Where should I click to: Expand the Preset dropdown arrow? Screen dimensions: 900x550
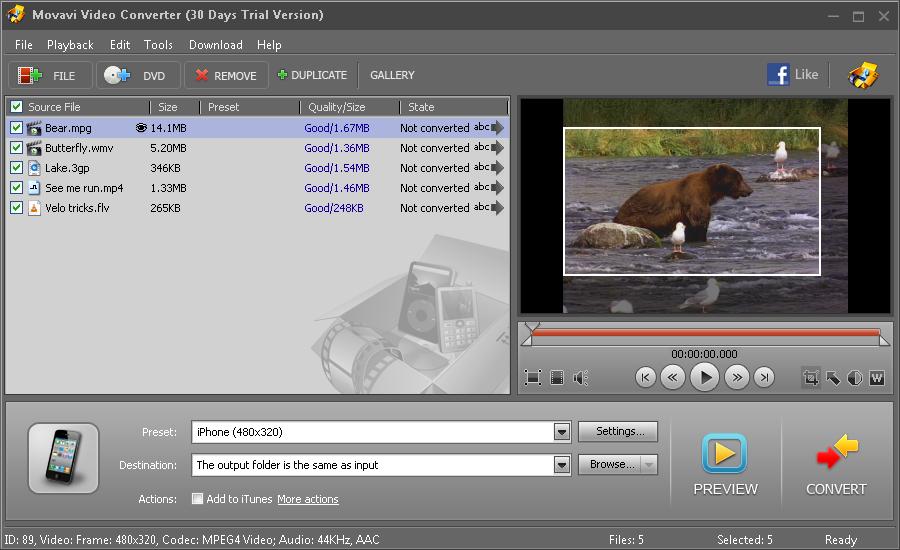tap(562, 432)
